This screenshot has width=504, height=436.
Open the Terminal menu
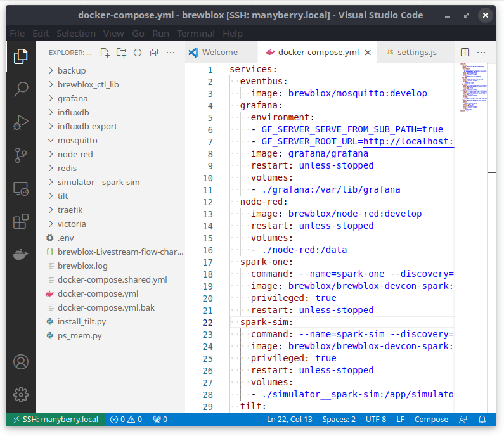point(195,34)
